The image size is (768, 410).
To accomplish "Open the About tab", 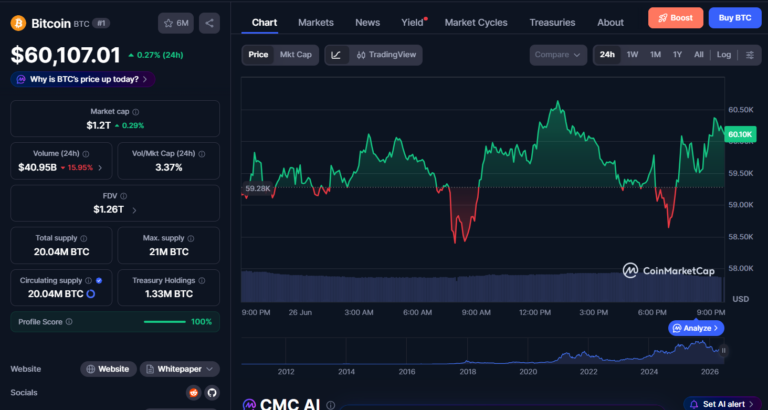I will [x=610, y=23].
